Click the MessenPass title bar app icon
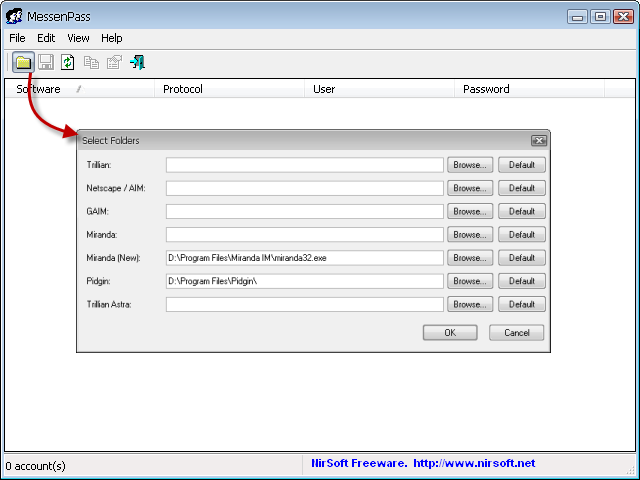Viewport: 640px width, 480px height. point(14,16)
